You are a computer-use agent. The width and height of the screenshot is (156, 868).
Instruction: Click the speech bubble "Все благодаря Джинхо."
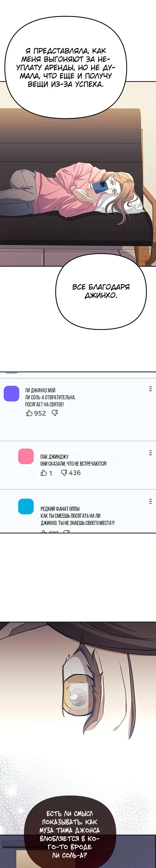click(101, 291)
